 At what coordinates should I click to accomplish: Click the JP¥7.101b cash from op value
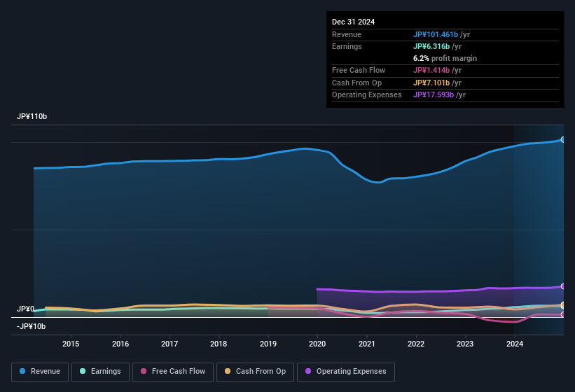431,83
